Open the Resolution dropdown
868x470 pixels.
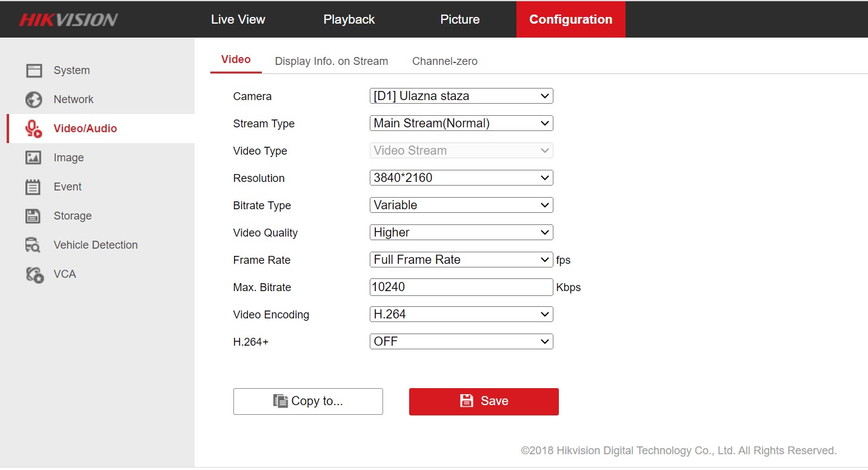pyautogui.click(x=461, y=178)
